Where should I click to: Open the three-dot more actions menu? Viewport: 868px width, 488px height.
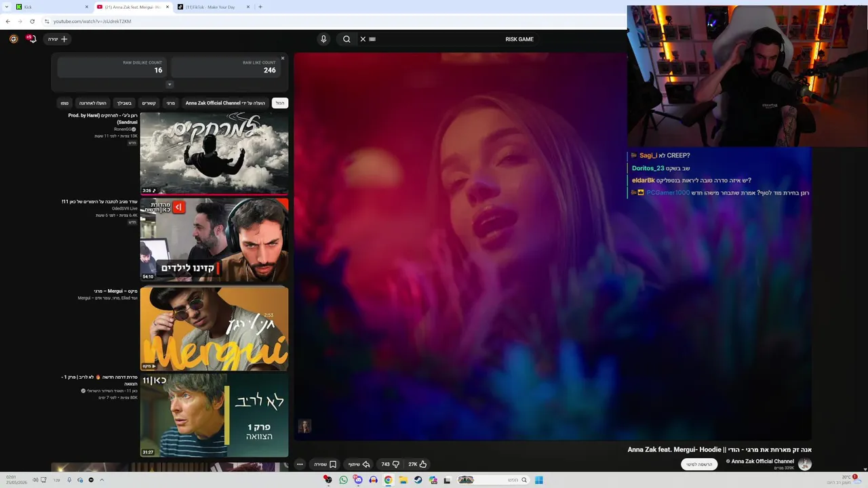(300, 464)
